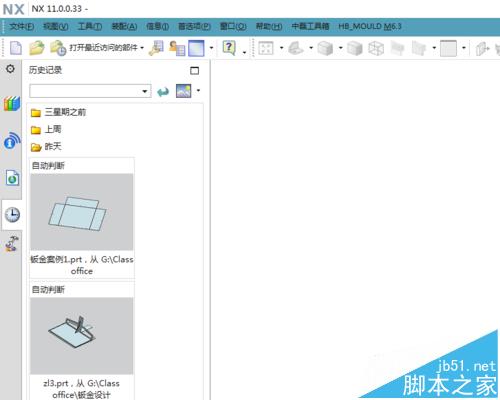Click the first greyed section clip icon

click(x=397, y=48)
